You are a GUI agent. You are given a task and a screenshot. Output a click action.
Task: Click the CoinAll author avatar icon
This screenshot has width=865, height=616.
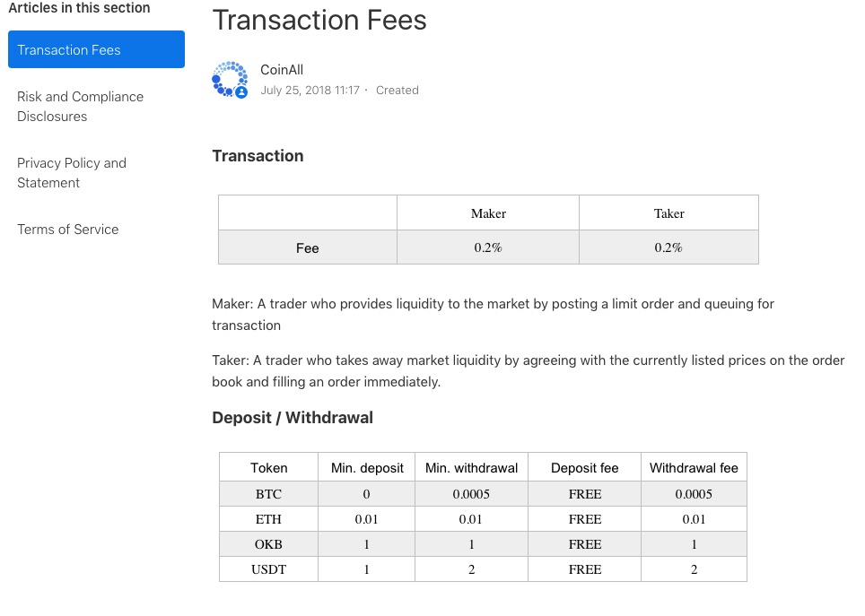tap(230, 80)
